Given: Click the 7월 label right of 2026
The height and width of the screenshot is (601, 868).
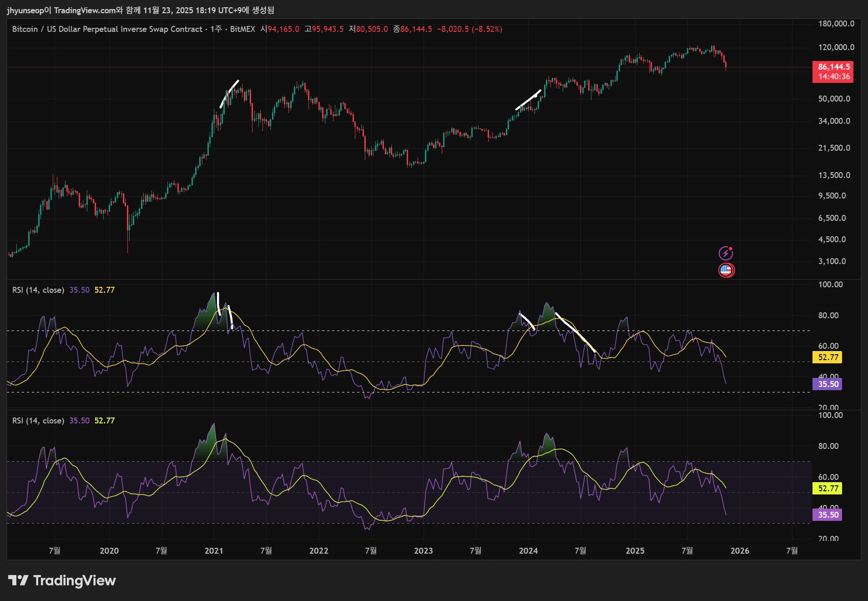Looking at the screenshot, I should (x=792, y=551).
